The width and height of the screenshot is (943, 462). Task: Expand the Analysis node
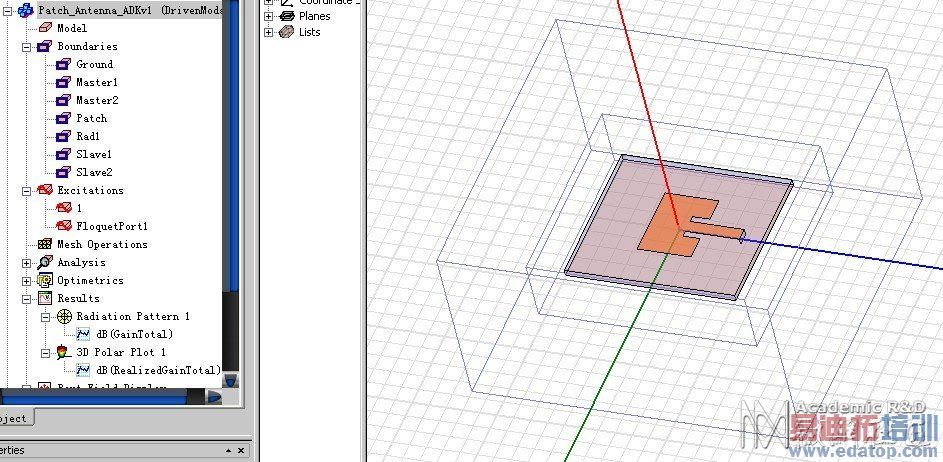[26, 263]
